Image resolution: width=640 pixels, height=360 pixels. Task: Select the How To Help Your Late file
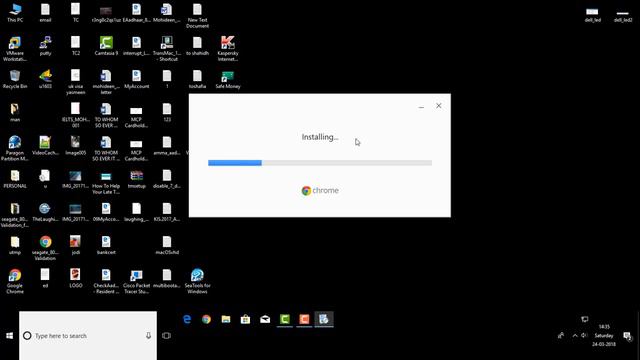point(106,182)
